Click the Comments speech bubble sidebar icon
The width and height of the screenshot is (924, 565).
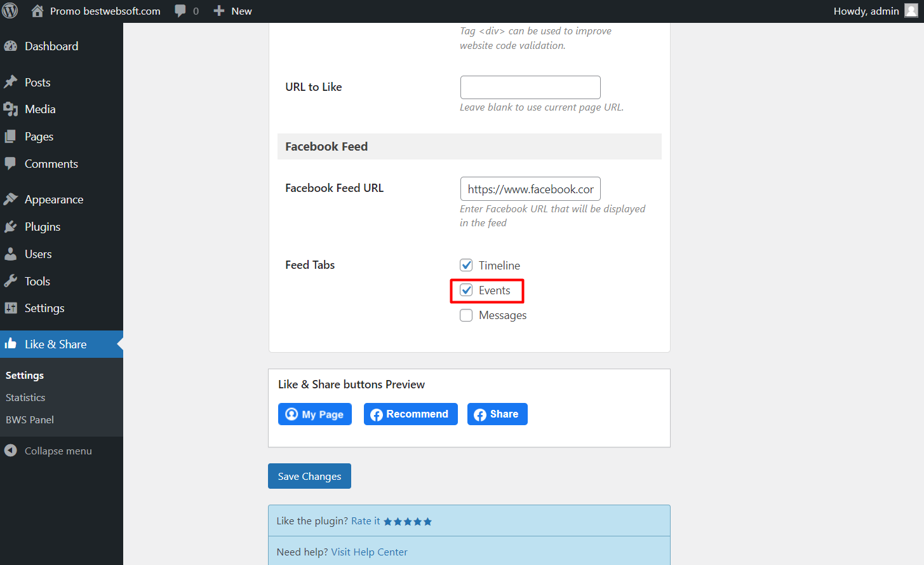(11, 163)
